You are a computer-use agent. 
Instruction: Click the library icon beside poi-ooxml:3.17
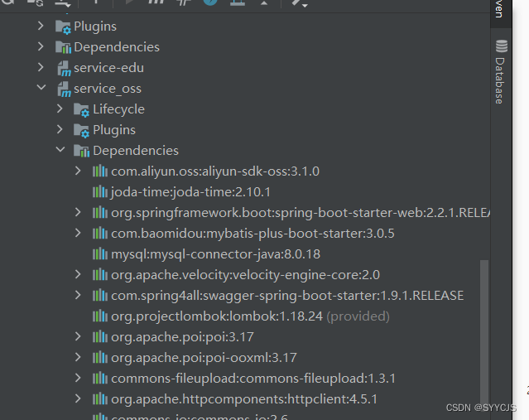coord(100,358)
